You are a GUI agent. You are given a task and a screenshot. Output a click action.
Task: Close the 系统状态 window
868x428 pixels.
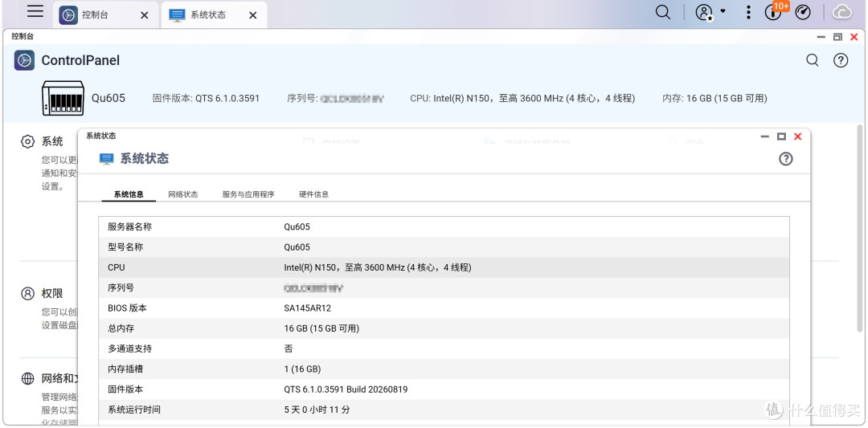click(x=798, y=137)
